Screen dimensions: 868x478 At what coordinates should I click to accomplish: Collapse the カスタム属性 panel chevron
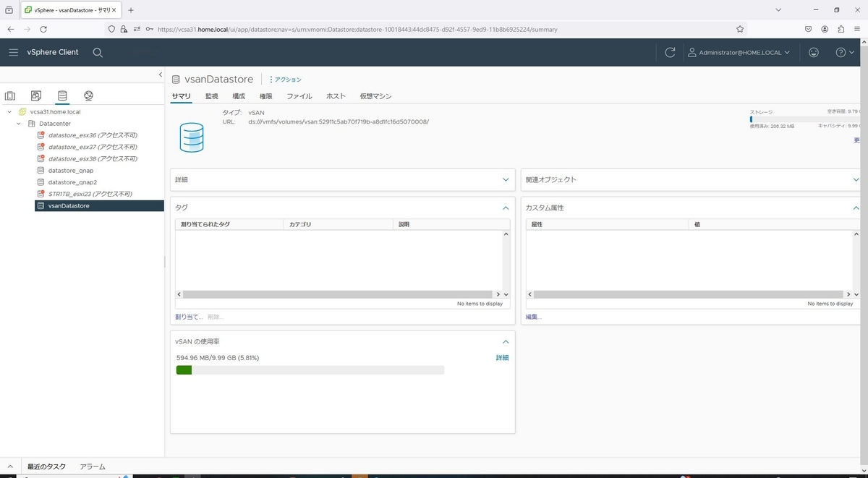click(856, 208)
